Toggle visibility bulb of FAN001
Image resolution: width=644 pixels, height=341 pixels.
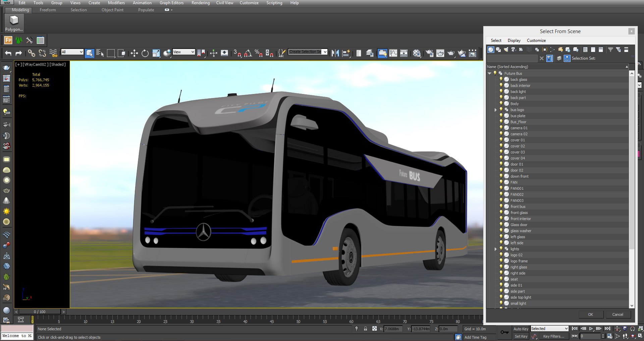click(x=501, y=188)
